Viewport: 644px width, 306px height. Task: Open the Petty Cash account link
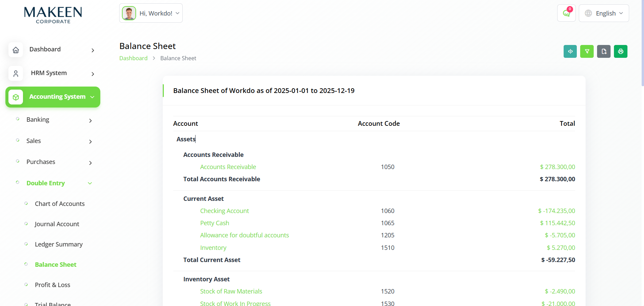click(214, 223)
